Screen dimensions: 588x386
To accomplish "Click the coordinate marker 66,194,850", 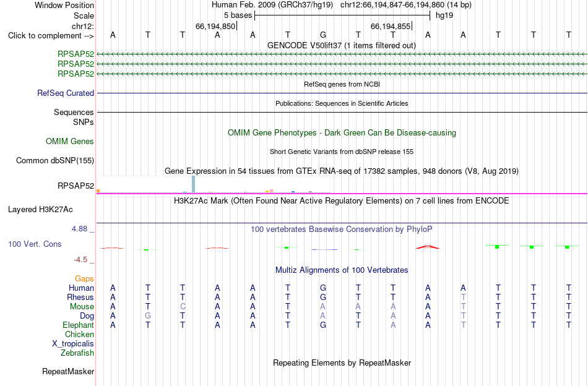I will tap(215, 26).
